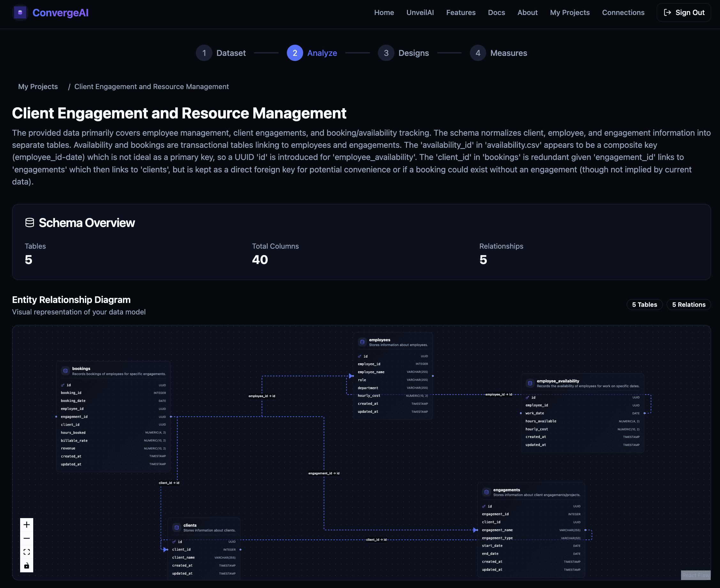Select the Designs step in the workflow
Image resolution: width=720 pixels, height=588 pixels.
[404, 53]
